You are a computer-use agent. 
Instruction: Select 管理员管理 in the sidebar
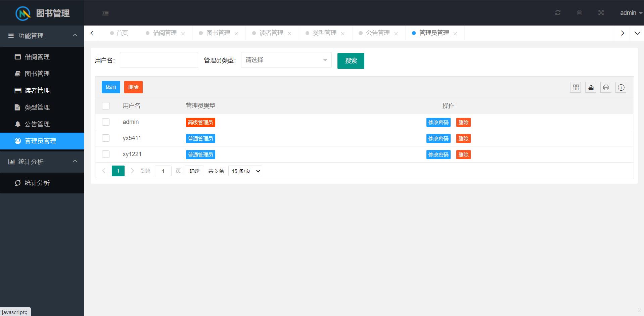(42, 141)
